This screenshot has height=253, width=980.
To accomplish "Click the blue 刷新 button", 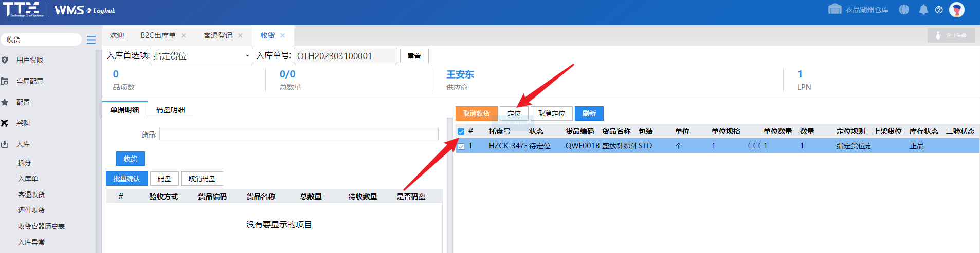I will click(x=589, y=113).
